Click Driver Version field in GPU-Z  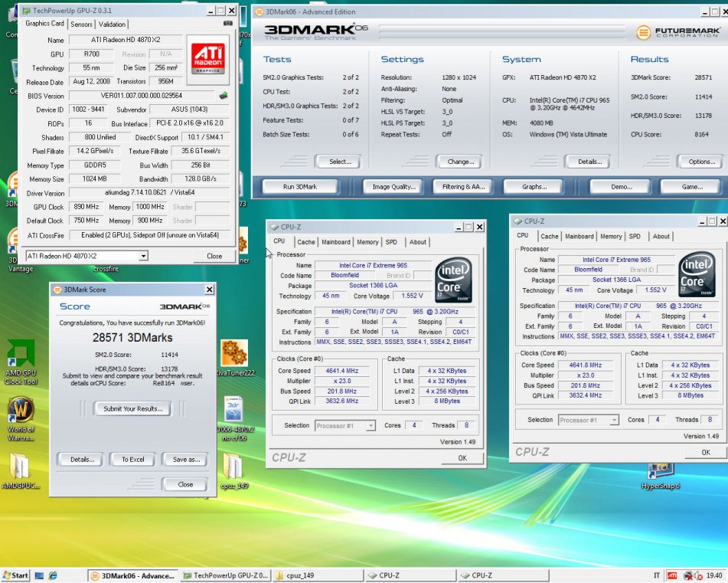(149, 192)
